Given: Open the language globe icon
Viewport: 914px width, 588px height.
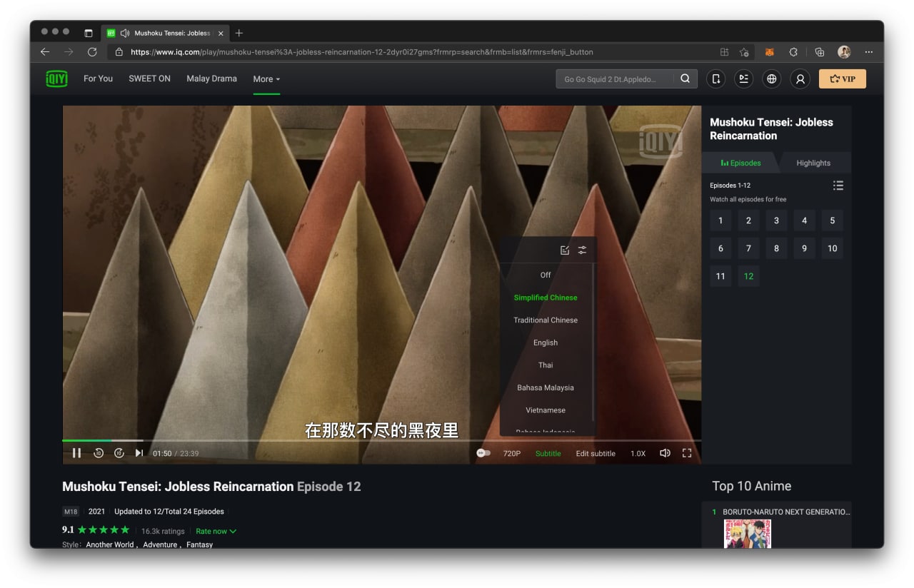Looking at the screenshot, I should point(771,79).
